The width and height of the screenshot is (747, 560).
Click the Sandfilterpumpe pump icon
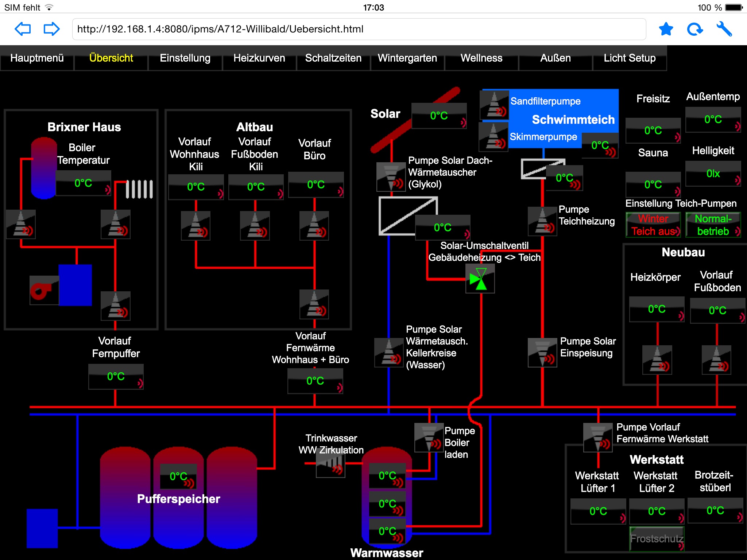click(494, 106)
